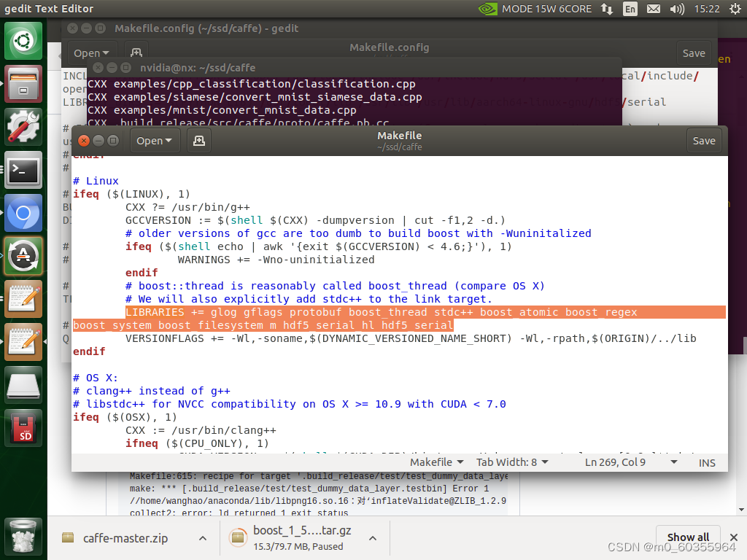Click the convert_mnist_data.cpp line in terminal

[222, 110]
